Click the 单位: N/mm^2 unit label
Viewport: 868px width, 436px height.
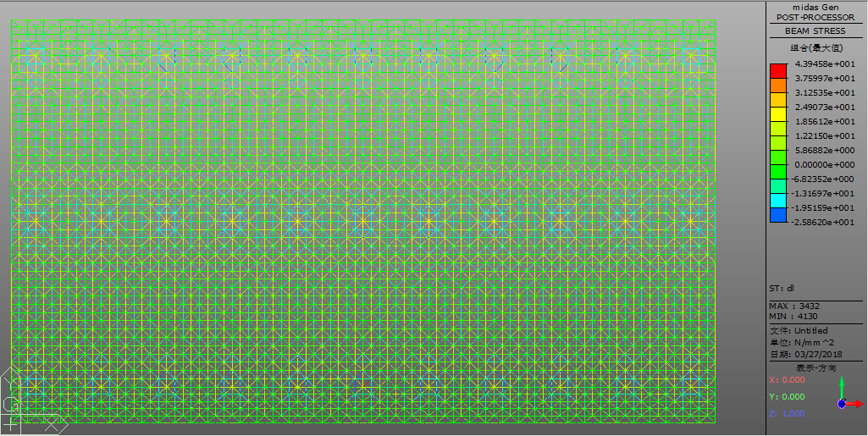[x=802, y=343]
